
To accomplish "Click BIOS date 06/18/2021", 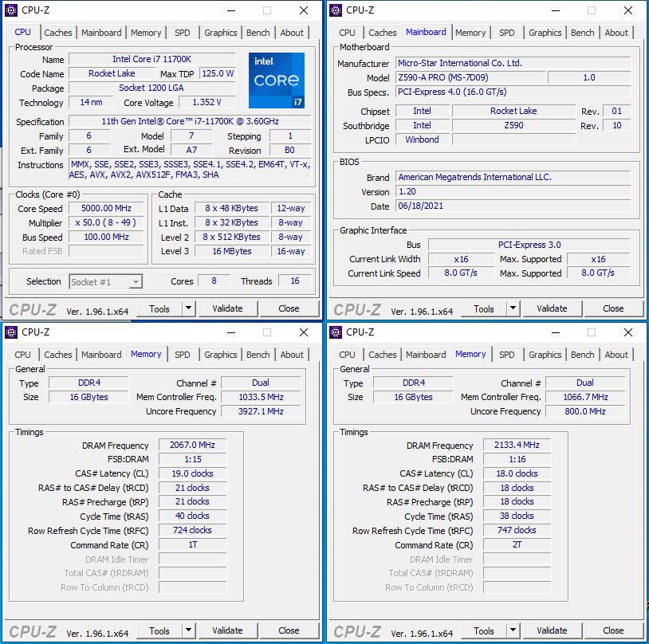I will (x=513, y=206).
